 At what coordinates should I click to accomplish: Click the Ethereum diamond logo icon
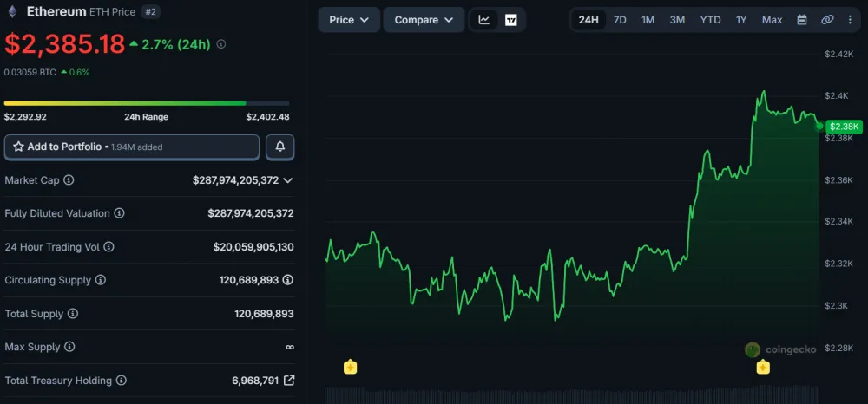12,11
